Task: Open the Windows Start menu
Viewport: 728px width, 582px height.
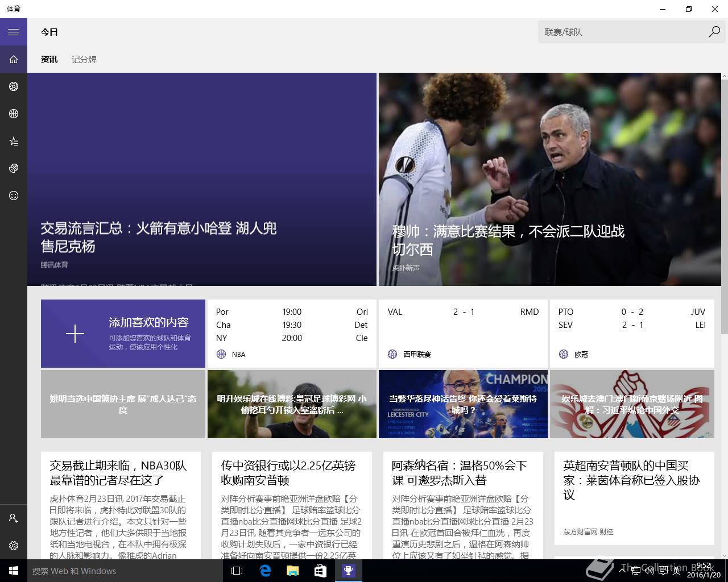Action: point(14,571)
